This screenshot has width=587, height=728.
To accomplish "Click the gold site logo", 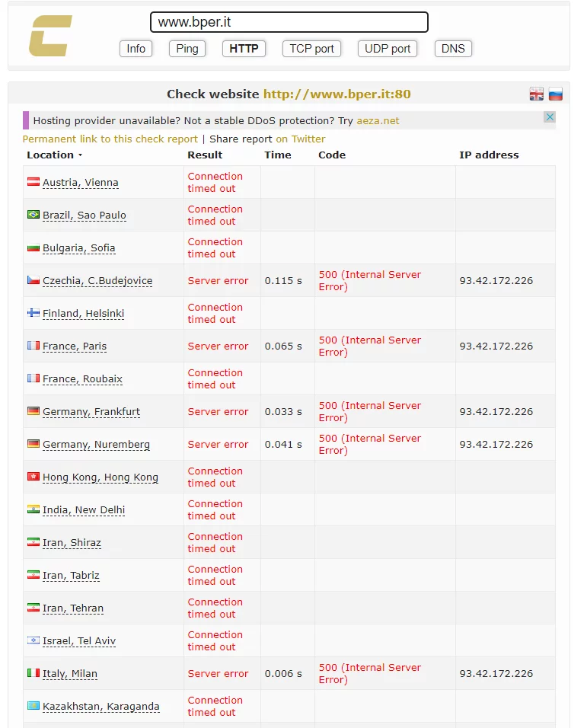I will pyautogui.click(x=50, y=37).
